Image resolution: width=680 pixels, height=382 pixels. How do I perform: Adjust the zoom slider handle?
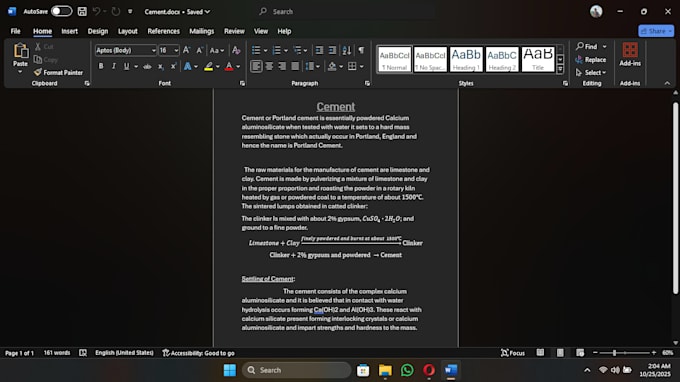[x=614, y=353]
